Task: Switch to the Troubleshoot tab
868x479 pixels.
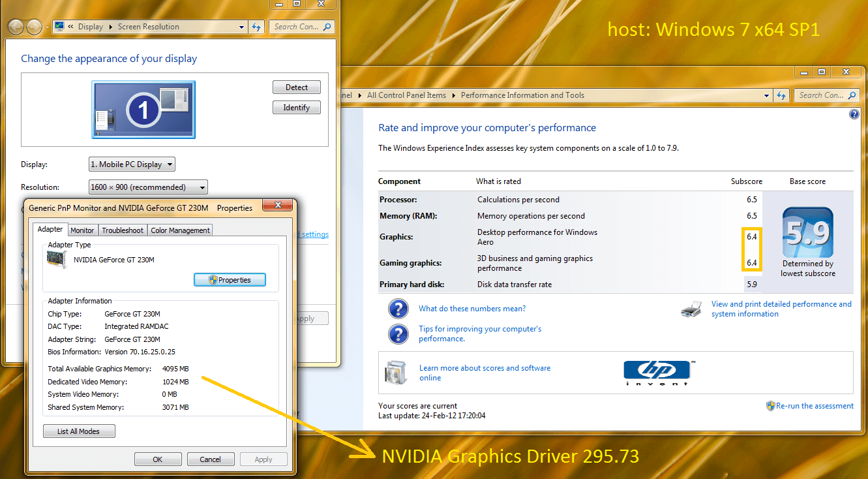Action: (123, 230)
